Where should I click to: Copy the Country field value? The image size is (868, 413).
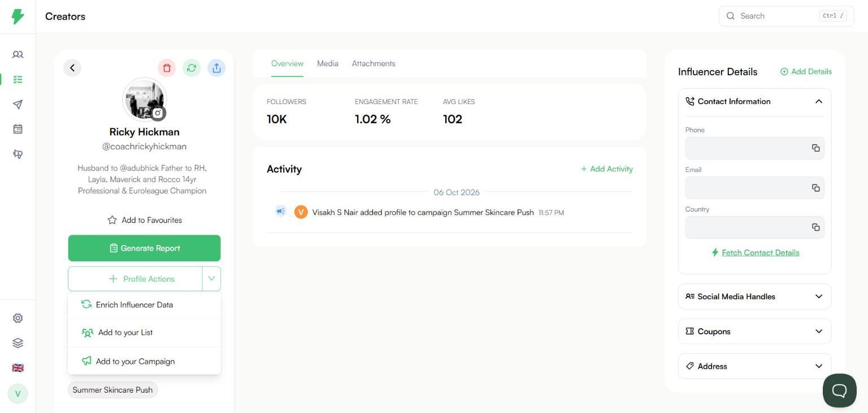pos(815,227)
